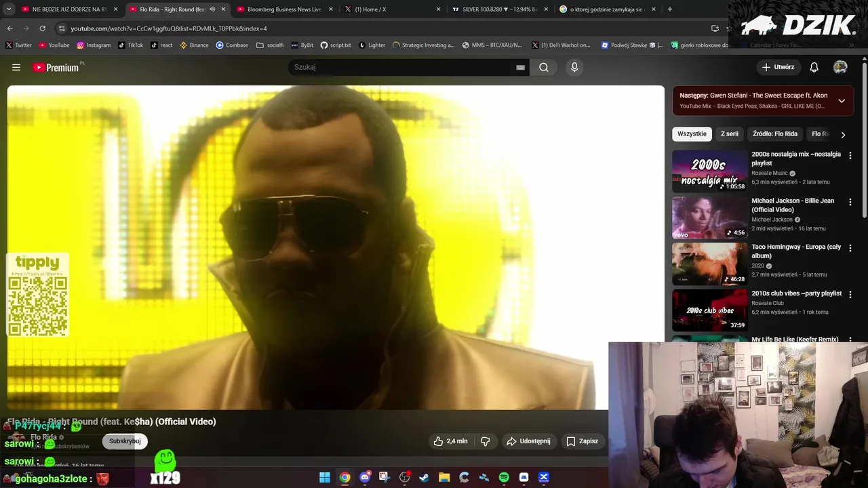
Task: Open Steam from the taskbar
Action: pyautogui.click(x=425, y=478)
